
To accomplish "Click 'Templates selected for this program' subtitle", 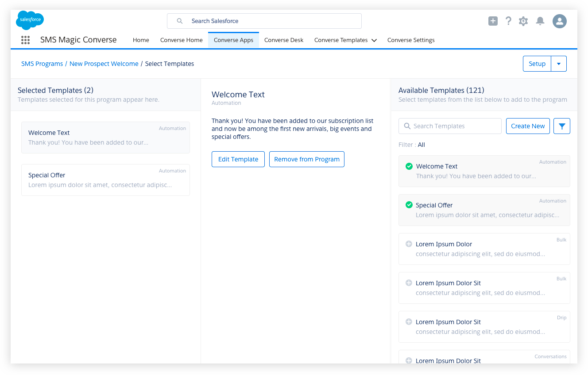I will (x=89, y=99).
